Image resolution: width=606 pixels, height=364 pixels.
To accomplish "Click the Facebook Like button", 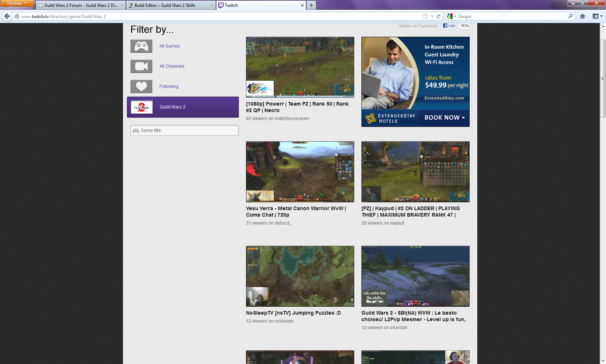I will click(449, 26).
